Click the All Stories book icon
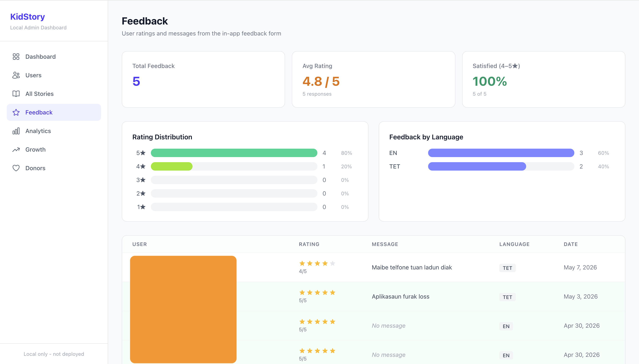This screenshot has height=364, width=639. pyautogui.click(x=16, y=94)
